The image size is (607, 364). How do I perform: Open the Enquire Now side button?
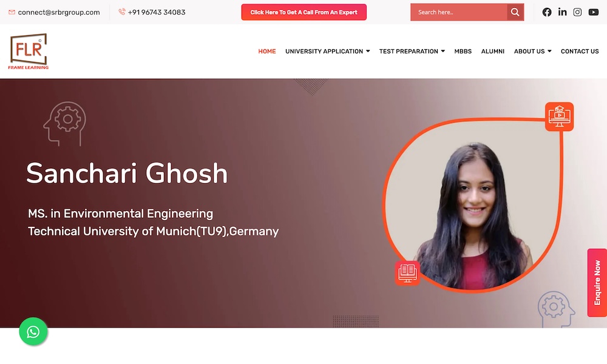tap(597, 283)
